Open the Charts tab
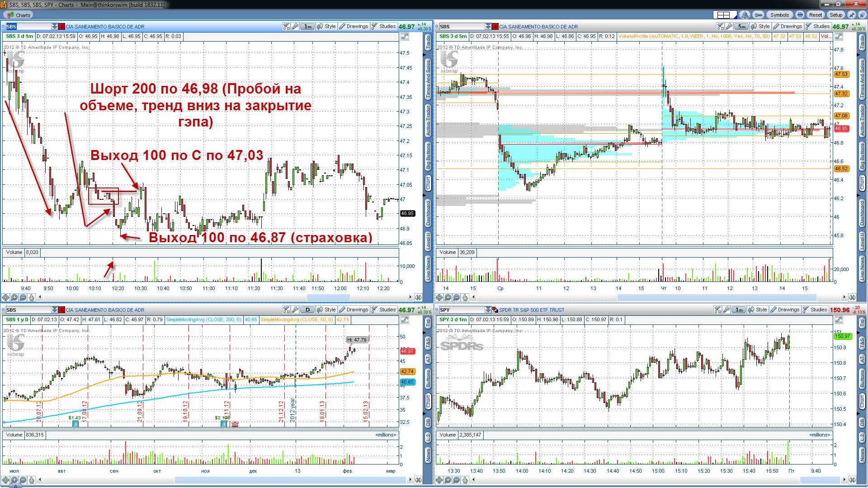The image size is (868, 488). pyautogui.click(x=19, y=15)
